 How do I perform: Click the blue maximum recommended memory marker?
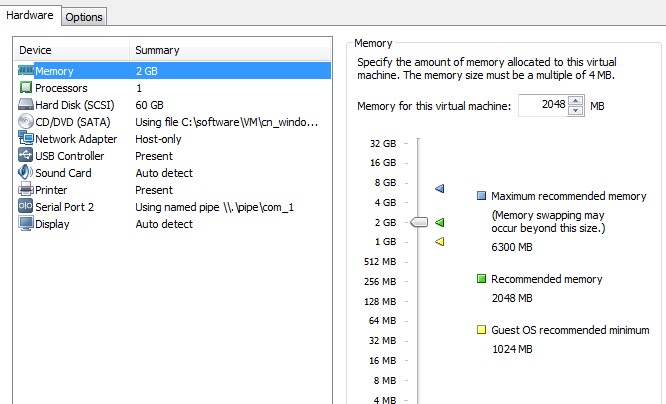(x=439, y=188)
